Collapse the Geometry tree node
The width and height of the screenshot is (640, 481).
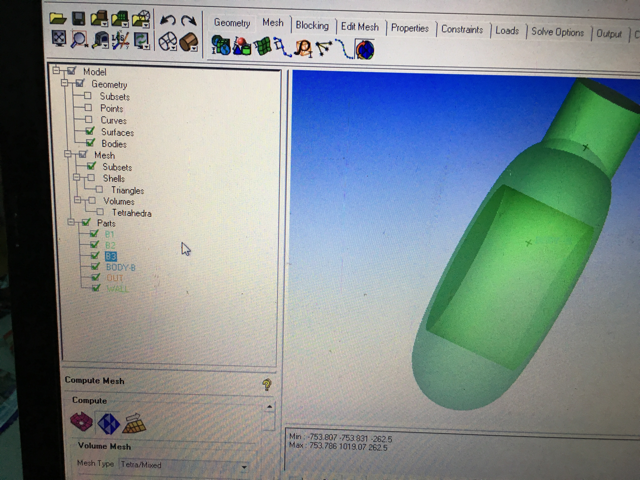coord(64,83)
